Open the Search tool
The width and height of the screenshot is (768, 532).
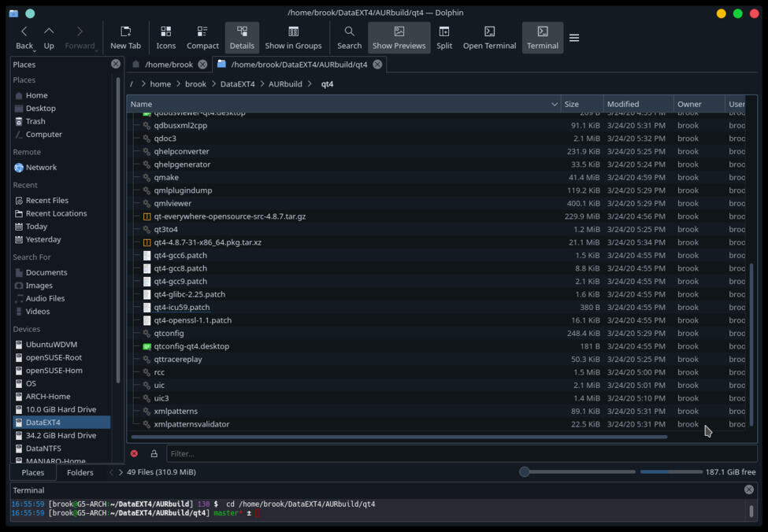349,38
